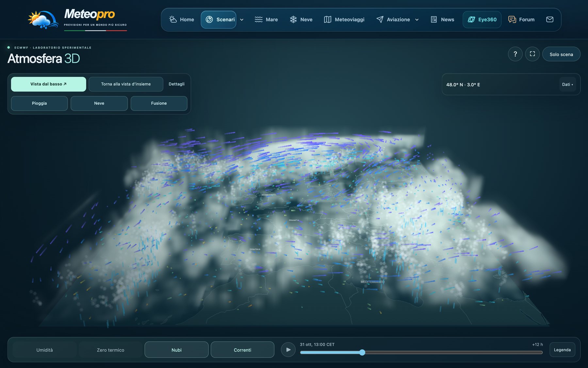Screen dimensions: 588x368
Task: Click the Aviazione paper-plane icon
Action: (380, 20)
